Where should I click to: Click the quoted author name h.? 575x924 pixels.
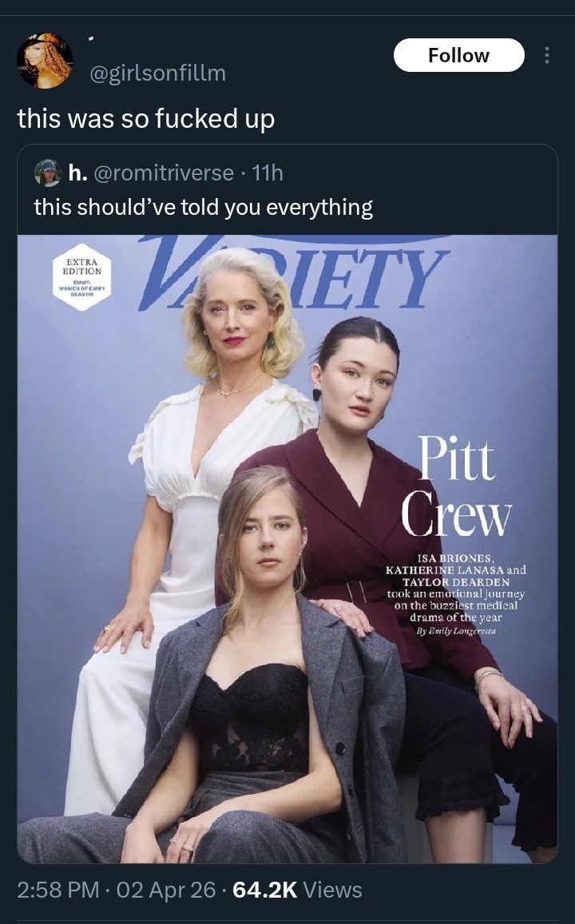[x=77, y=173]
